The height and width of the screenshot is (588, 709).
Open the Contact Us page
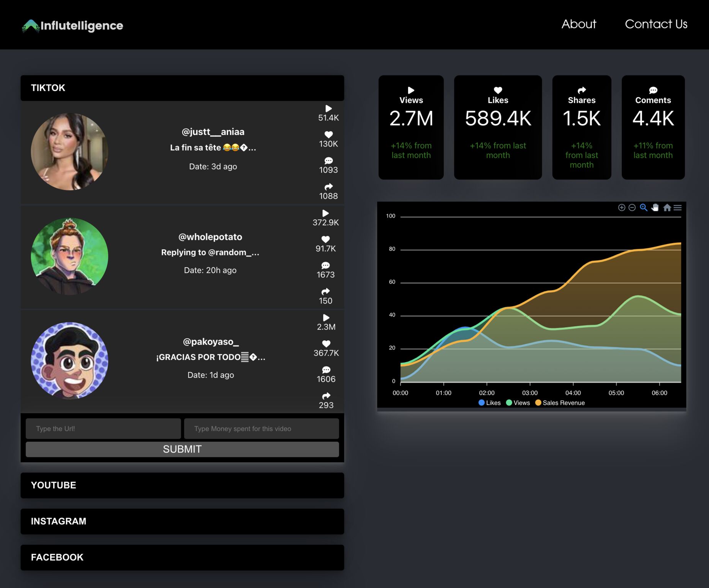click(x=656, y=24)
